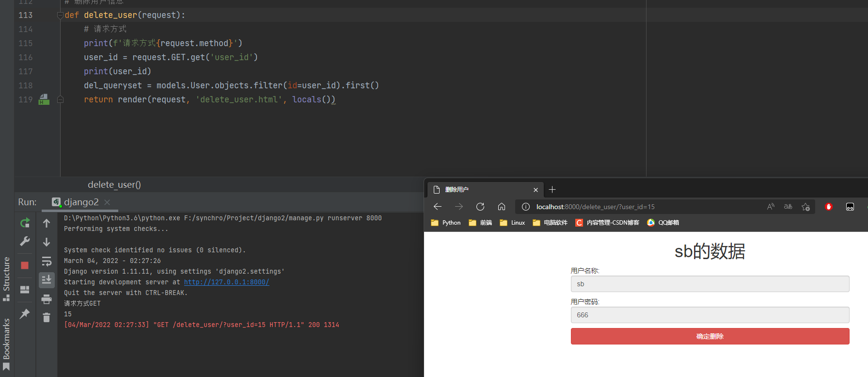Toggle scroll to end of console
This screenshot has width=868, height=377.
47,280
